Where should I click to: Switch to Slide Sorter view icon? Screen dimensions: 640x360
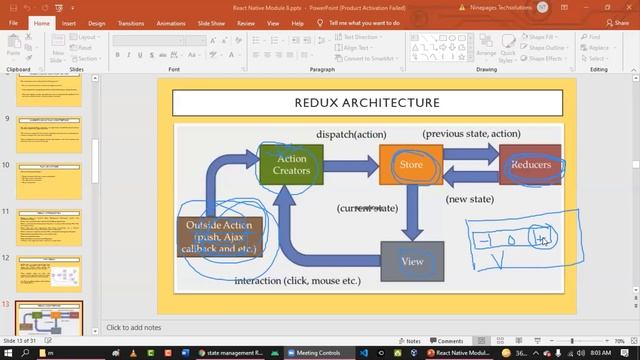coord(500,341)
